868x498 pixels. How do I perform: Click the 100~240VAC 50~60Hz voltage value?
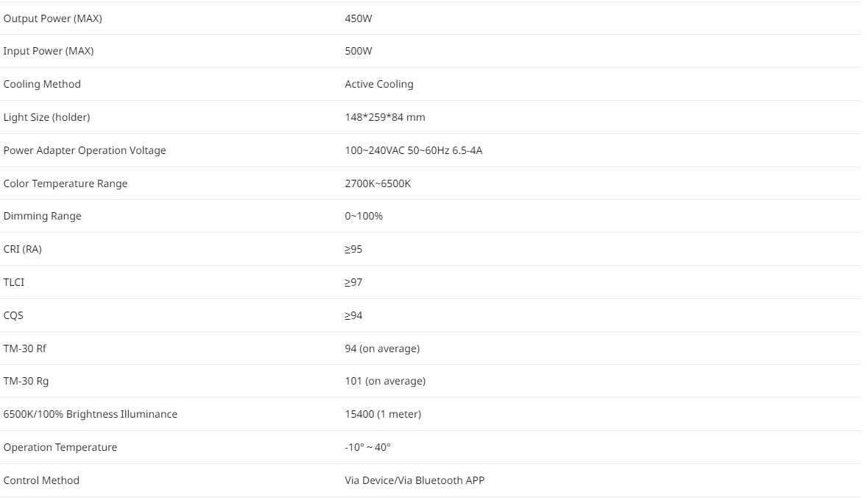point(414,151)
